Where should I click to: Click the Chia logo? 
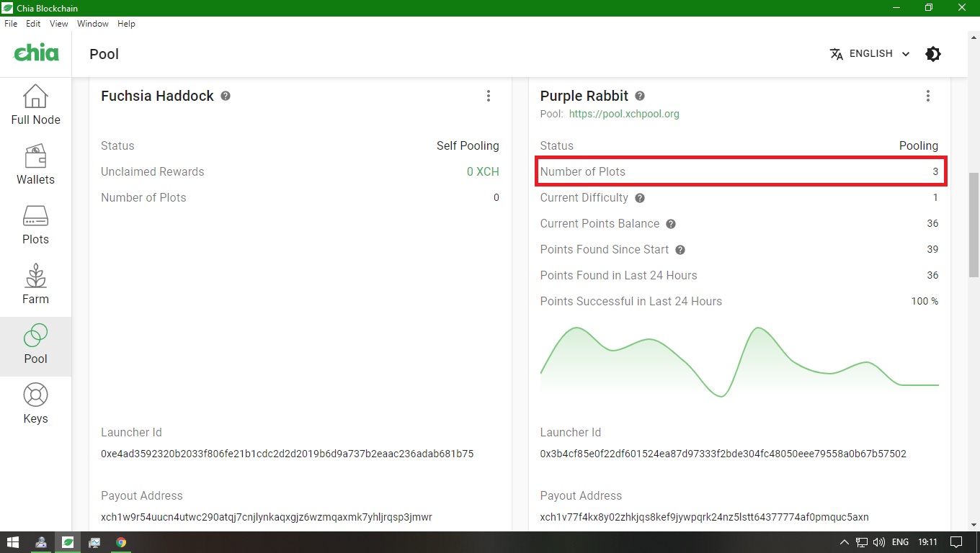[36, 53]
